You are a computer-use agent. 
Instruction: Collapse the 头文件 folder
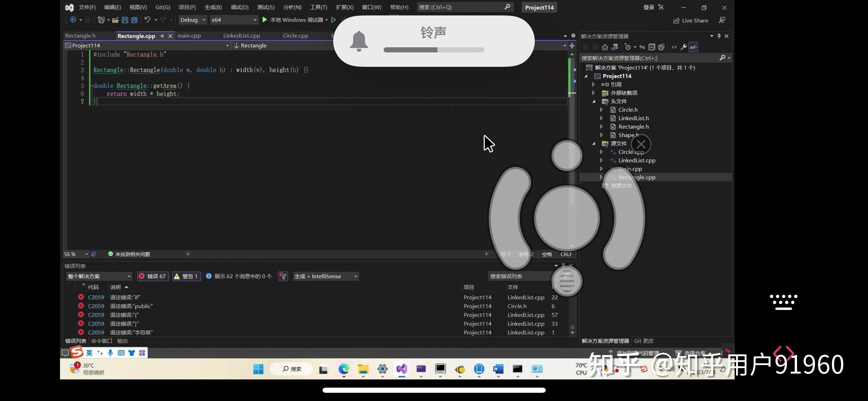click(593, 101)
